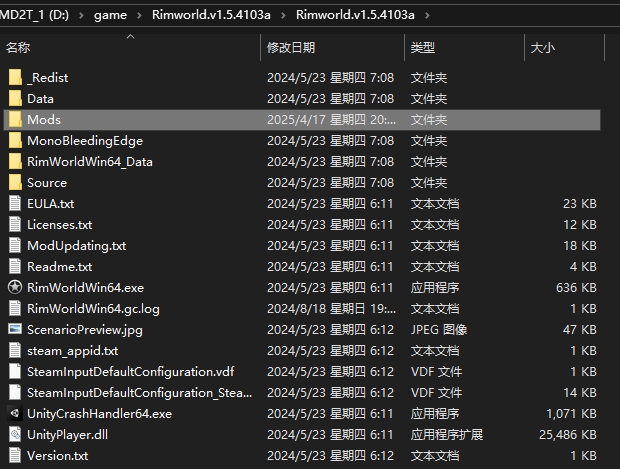Click the Data folder icon
This screenshot has width=620, height=469.
[x=15, y=98]
